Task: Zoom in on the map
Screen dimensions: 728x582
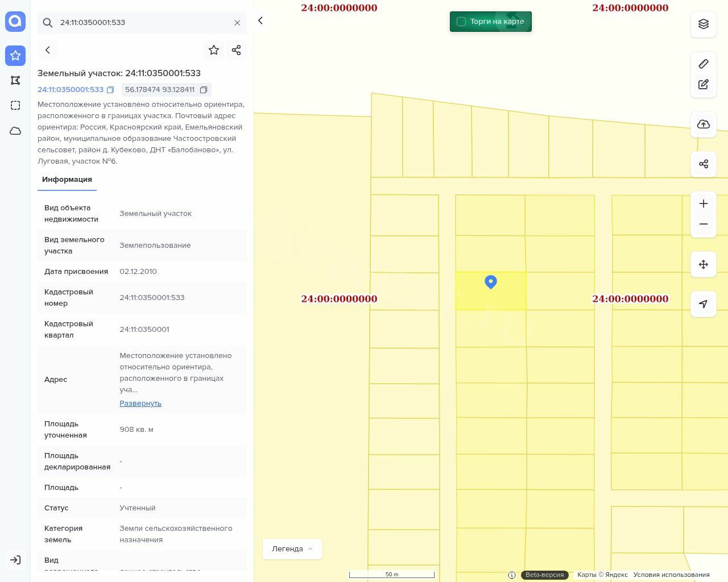Action: [703, 203]
